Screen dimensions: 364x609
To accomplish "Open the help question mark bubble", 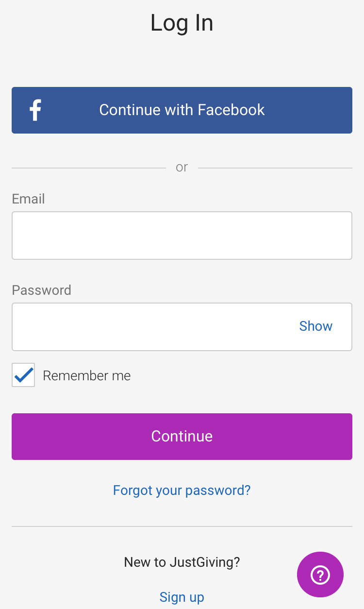I will (x=320, y=575).
